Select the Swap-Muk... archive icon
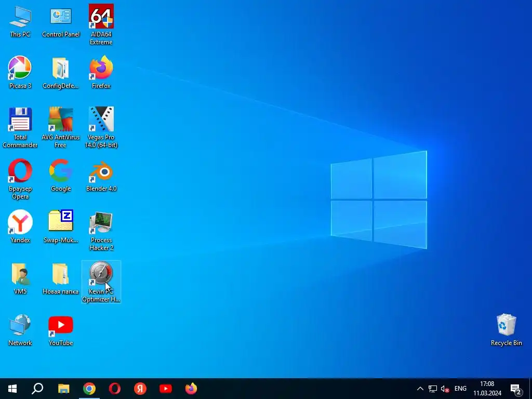The height and width of the screenshot is (399, 532). [x=61, y=227]
